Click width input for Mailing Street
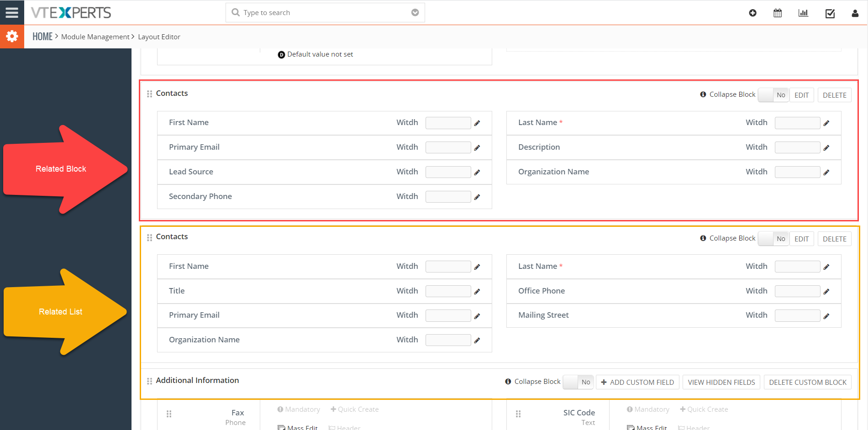The height and width of the screenshot is (430, 868). pyautogui.click(x=797, y=316)
